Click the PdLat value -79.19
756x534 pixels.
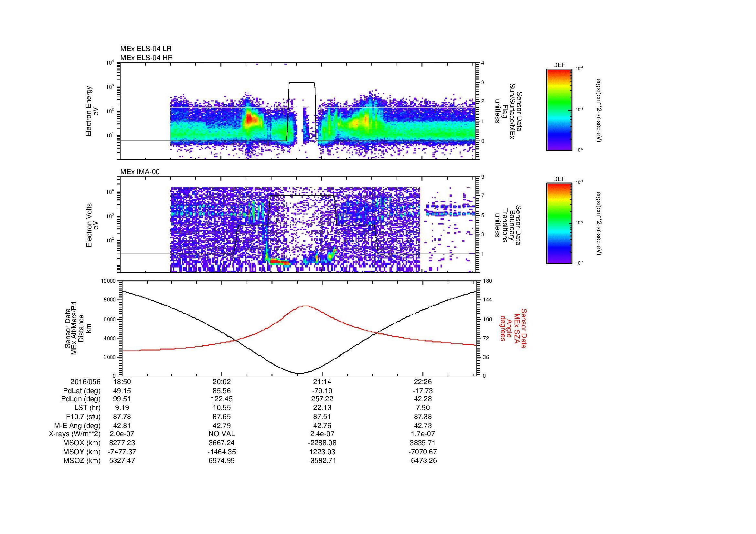coord(322,391)
